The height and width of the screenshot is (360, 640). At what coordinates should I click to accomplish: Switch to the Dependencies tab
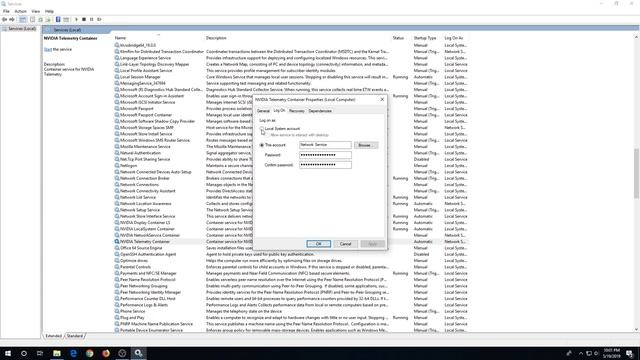point(320,111)
